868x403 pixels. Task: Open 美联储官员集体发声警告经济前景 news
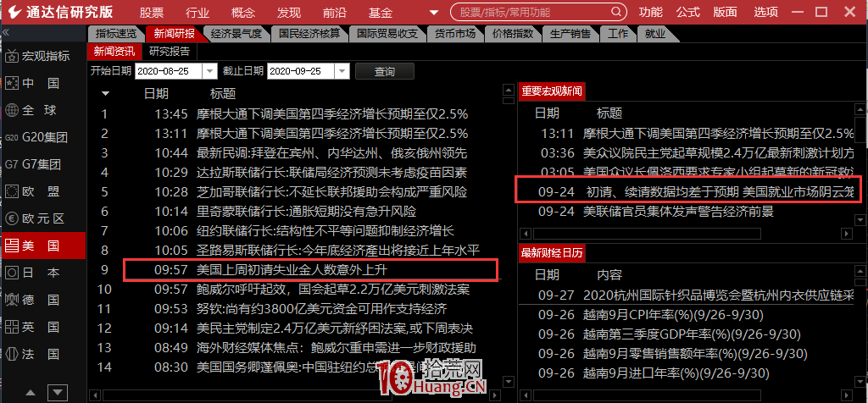(x=678, y=211)
